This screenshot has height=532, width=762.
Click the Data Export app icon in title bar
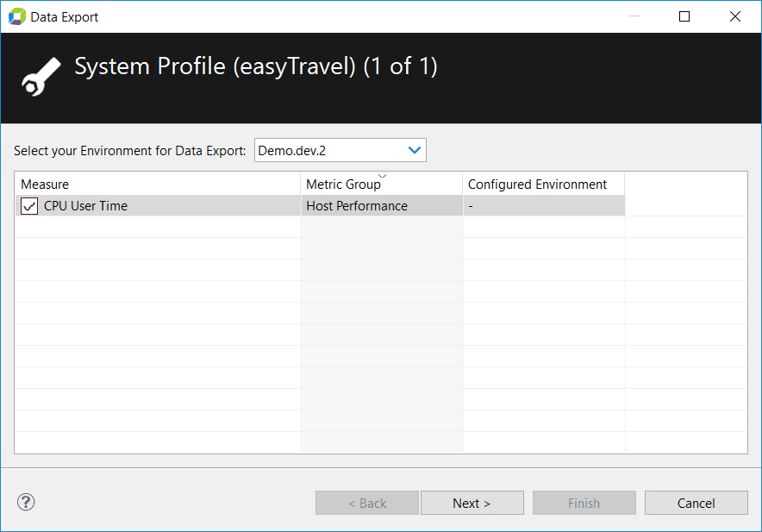[17, 16]
